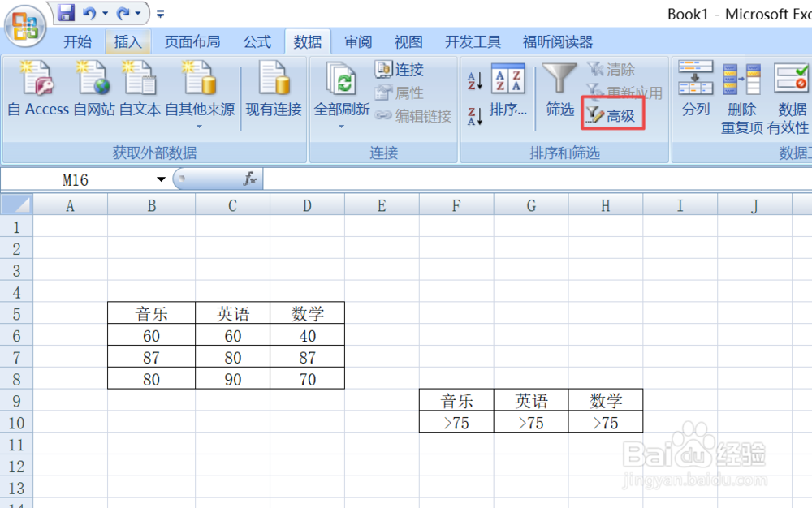Import data from Access with 自 Access
Viewport: 812px width, 508px height.
click(x=37, y=91)
